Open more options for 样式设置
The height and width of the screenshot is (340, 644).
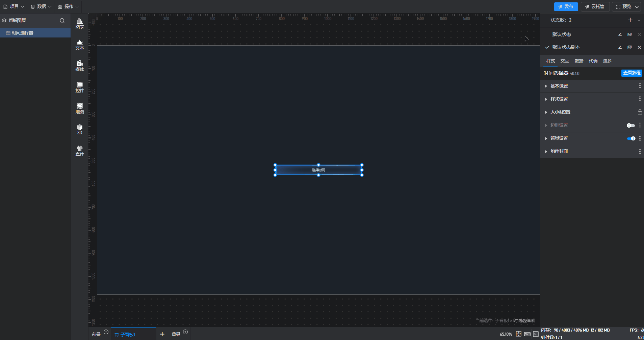(640, 99)
